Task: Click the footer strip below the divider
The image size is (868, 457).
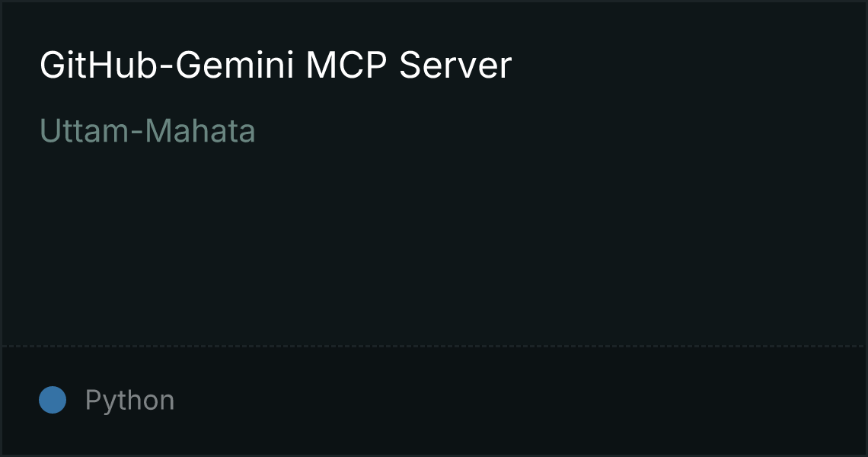Action: click(x=434, y=401)
